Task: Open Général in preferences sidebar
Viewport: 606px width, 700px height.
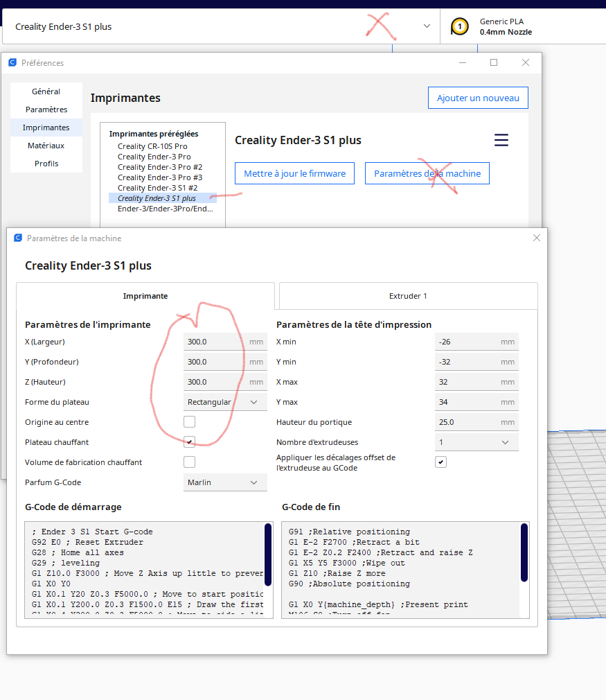Action: (x=46, y=91)
